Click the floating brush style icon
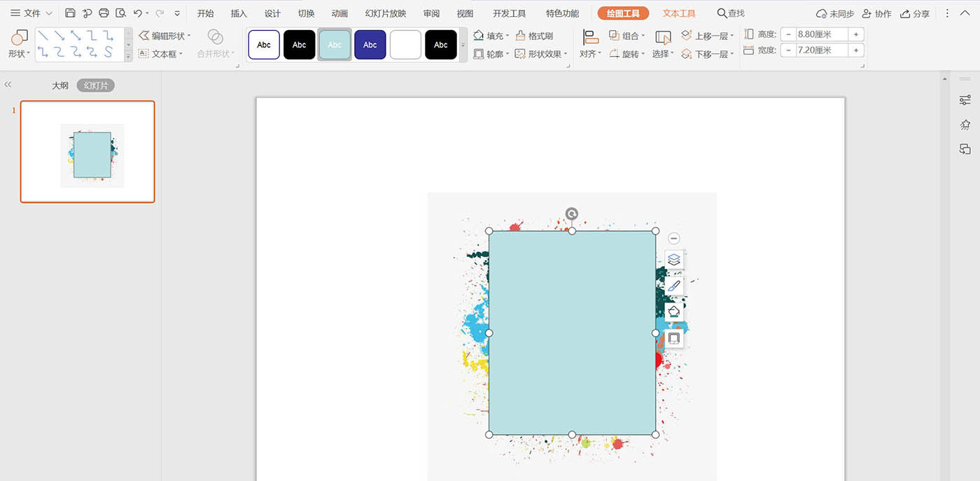The height and width of the screenshot is (481, 980). coord(674,286)
